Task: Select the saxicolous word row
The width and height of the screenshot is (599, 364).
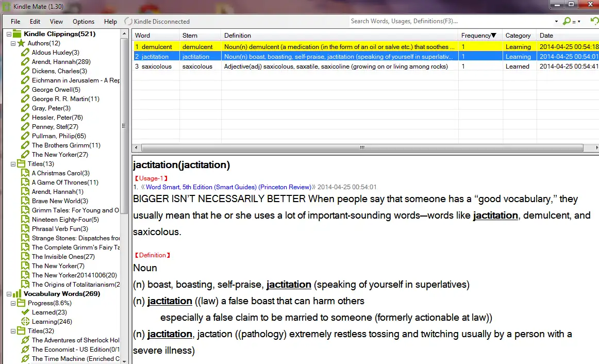Action: click(365, 67)
